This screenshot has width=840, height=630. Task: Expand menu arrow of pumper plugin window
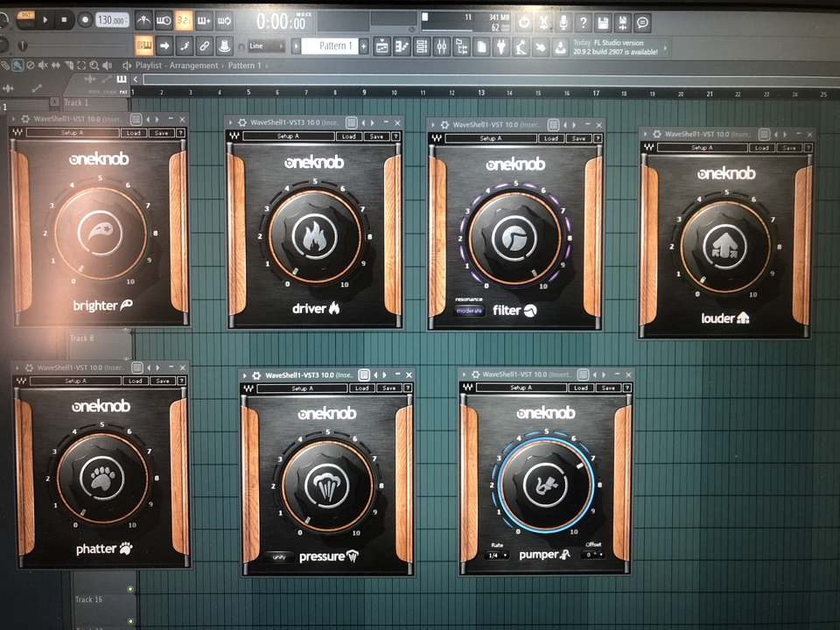pyautogui.click(x=465, y=374)
